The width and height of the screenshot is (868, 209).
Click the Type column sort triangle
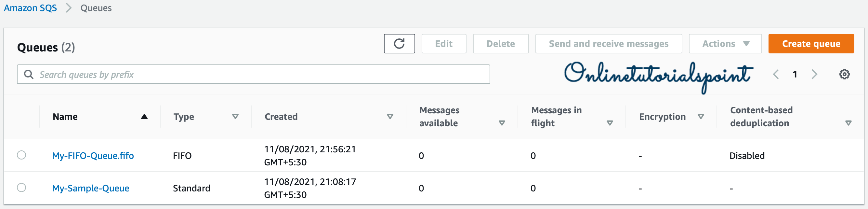235,117
